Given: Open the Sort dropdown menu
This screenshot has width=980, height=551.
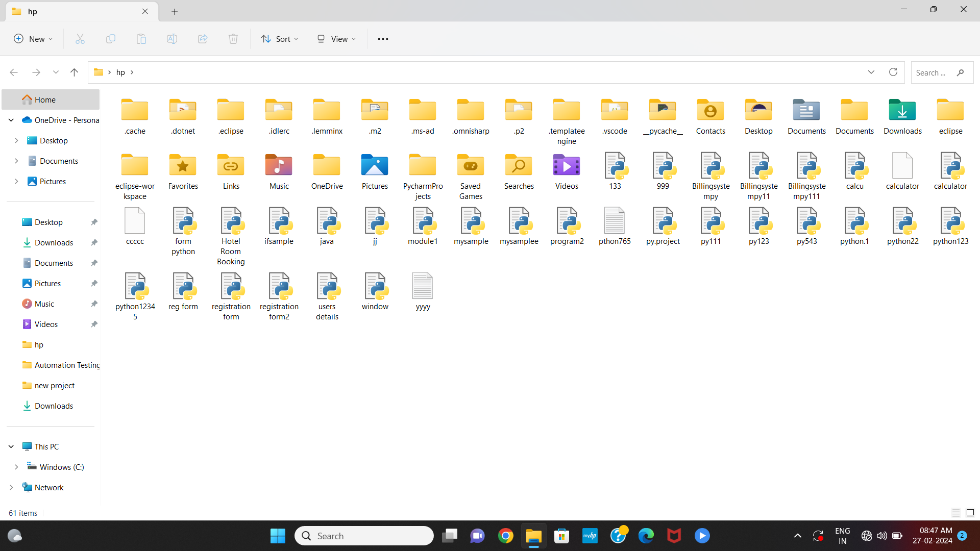Looking at the screenshot, I should click(279, 39).
